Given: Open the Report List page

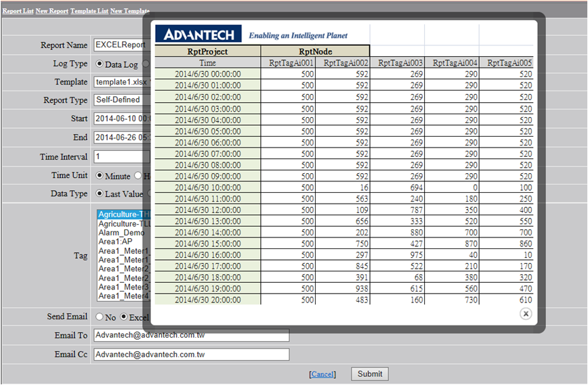Looking at the screenshot, I should pyautogui.click(x=18, y=12).
